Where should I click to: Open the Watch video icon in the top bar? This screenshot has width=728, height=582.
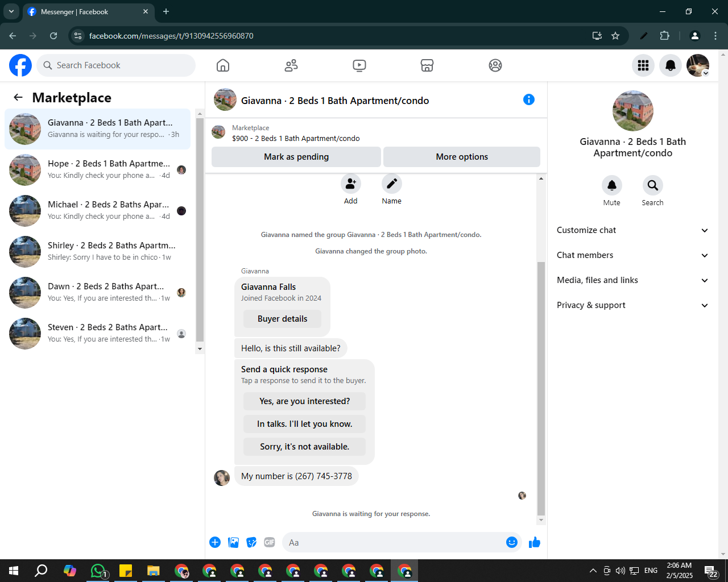coord(359,65)
